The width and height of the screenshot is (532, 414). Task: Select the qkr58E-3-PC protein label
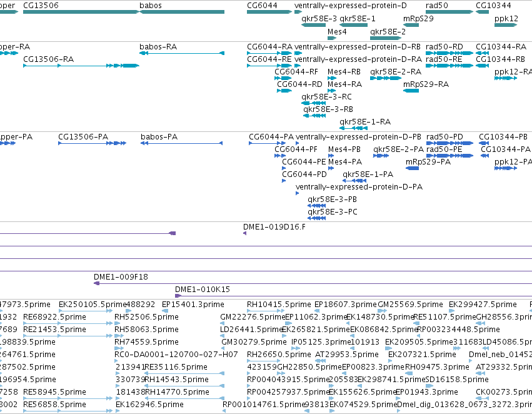coord(333,212)
